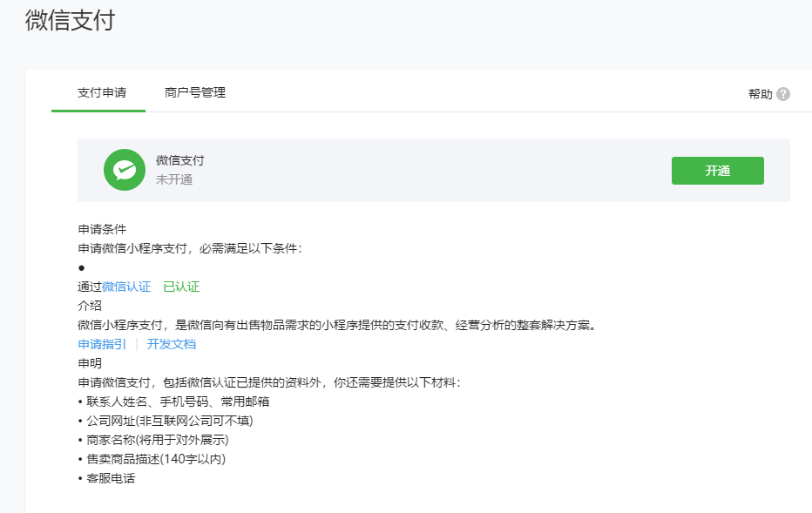Switch to the 商户号管理 tab

[x=194, y=92]
